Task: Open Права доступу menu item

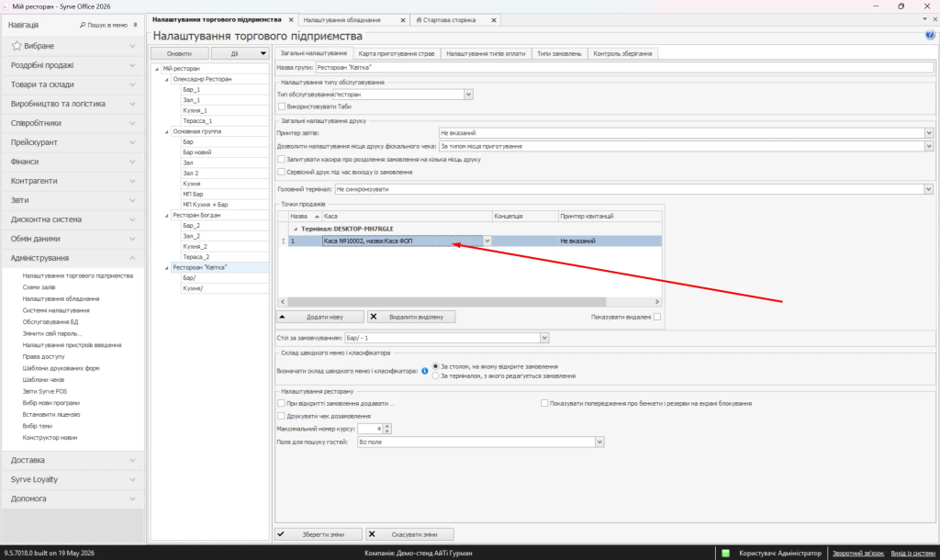Action: 44,357
